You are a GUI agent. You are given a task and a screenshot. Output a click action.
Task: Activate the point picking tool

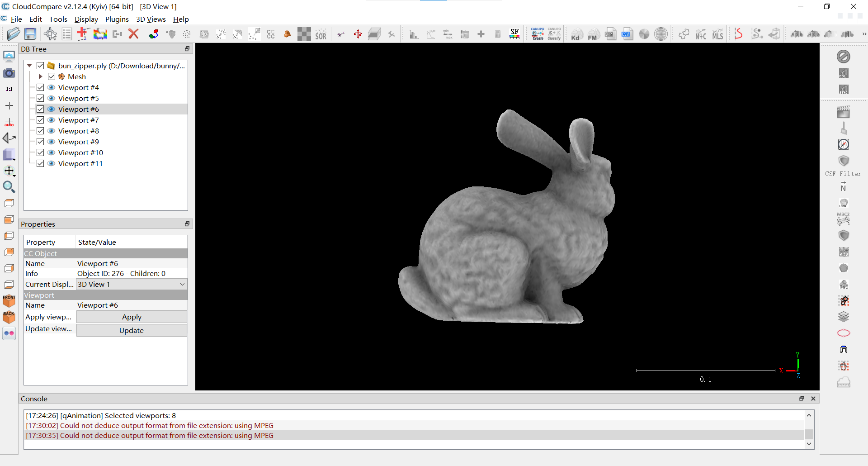(x=50, y=34)
